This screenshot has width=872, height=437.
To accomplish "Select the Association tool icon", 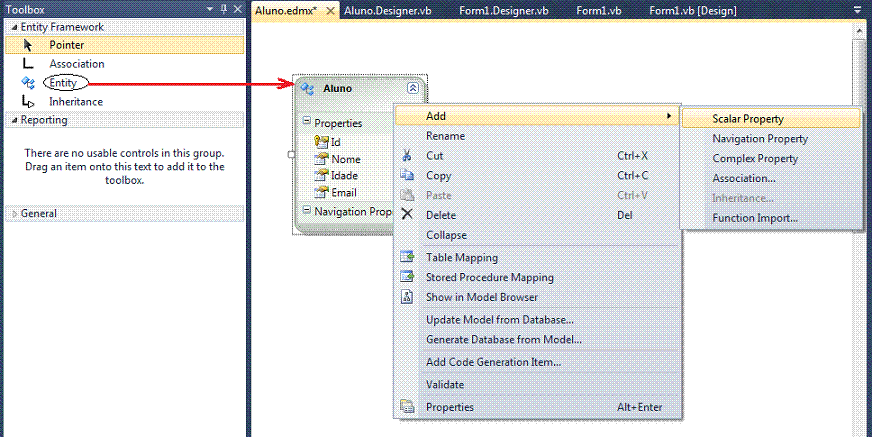I will (28, 64).
